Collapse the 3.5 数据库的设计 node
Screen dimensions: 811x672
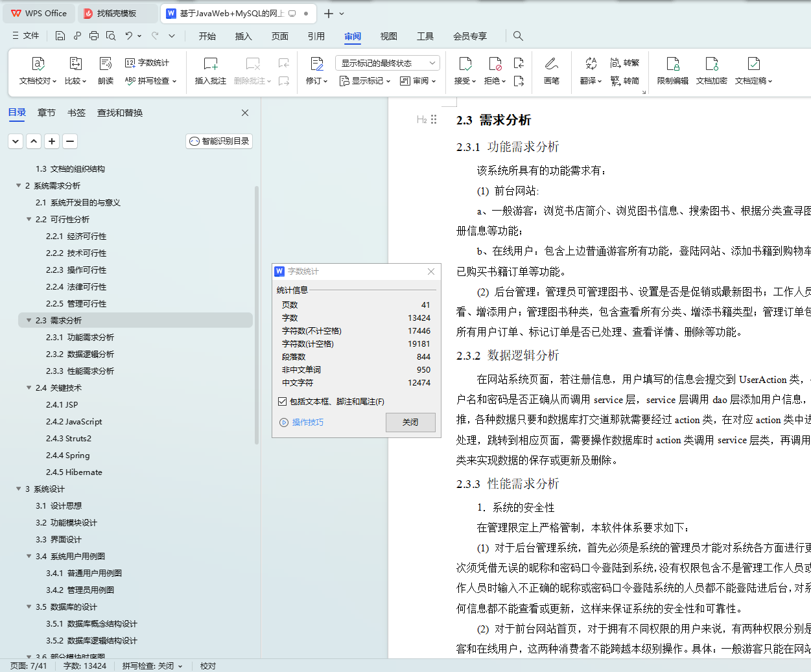pos(29,607)
